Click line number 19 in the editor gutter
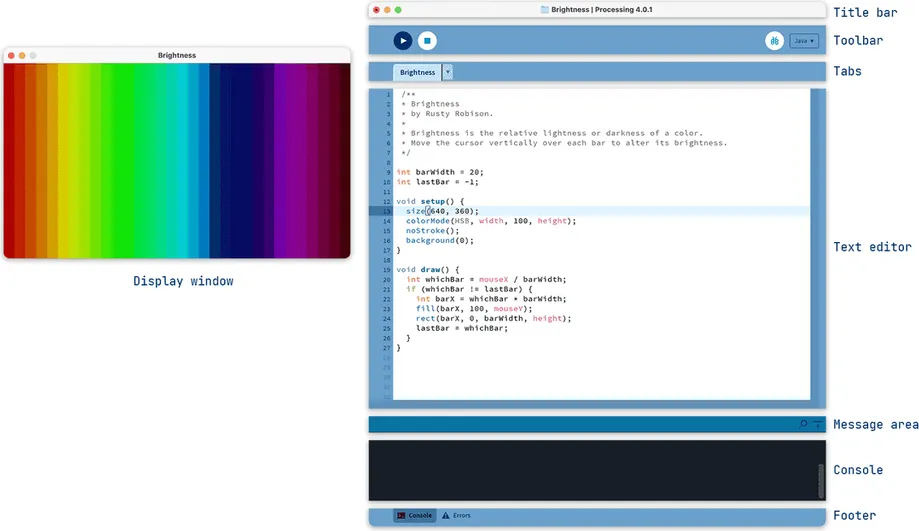The width and height of the screenshot is (919, 531). (x=386, y=270)
